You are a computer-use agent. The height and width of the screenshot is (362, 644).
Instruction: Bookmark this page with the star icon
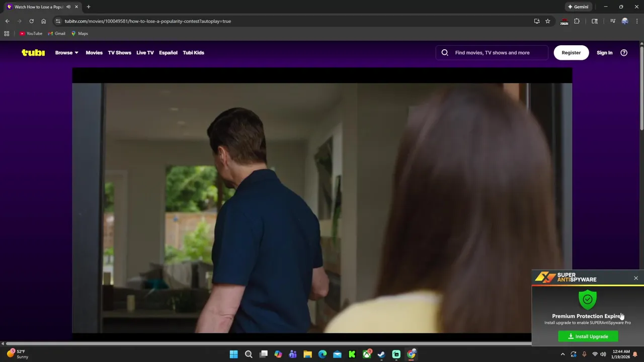click(548, 21)
